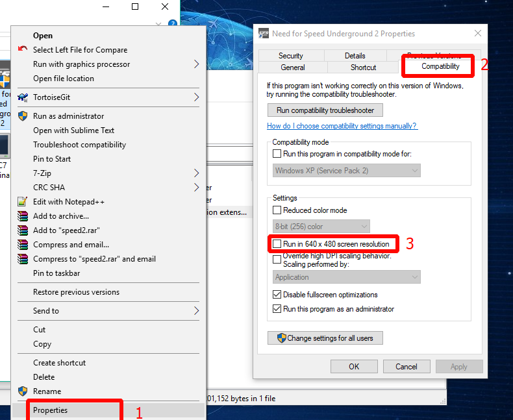The image size is (513, 420).
Task: Enable Run this program in compatibility mode
Action: [277, 153]
